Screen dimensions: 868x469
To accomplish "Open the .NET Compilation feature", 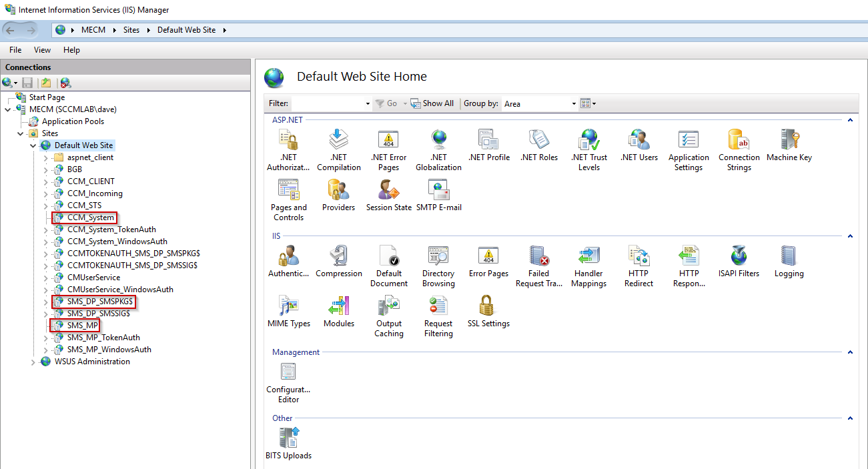I will [x=339, y=150].
